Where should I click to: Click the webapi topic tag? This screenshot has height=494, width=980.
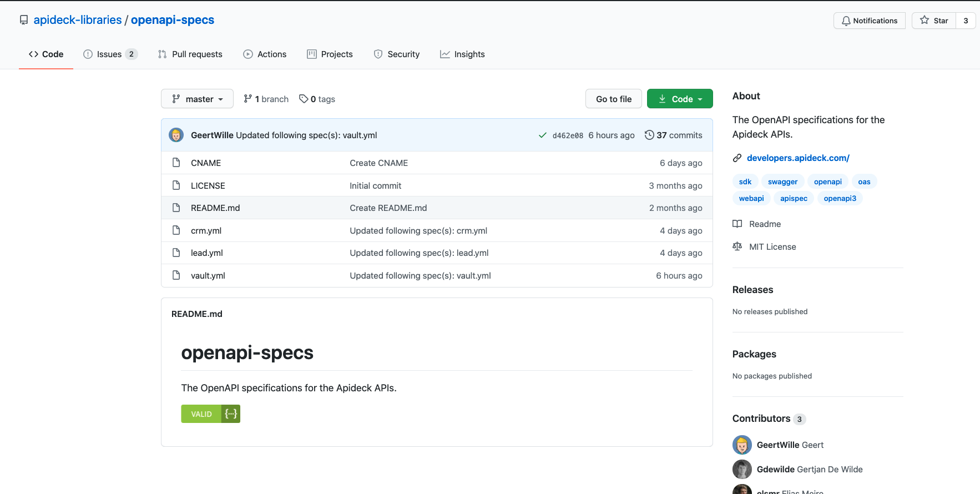click(751, 198)
